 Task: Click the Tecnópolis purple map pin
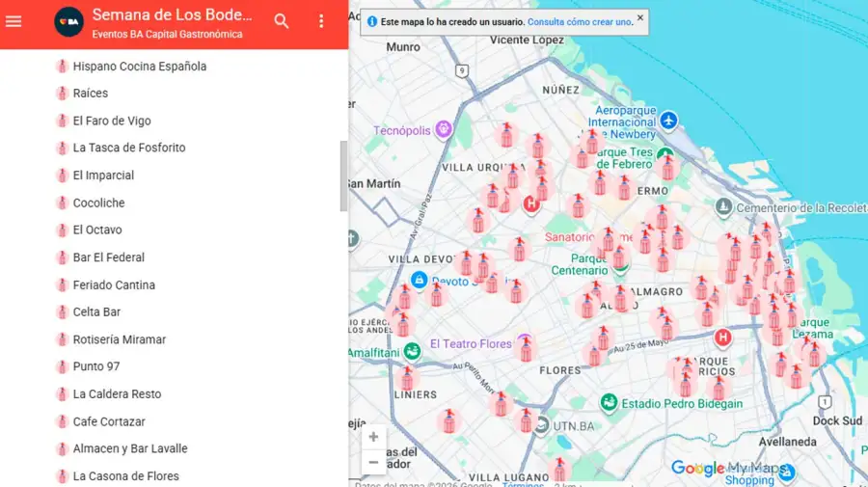click(444, 130)
